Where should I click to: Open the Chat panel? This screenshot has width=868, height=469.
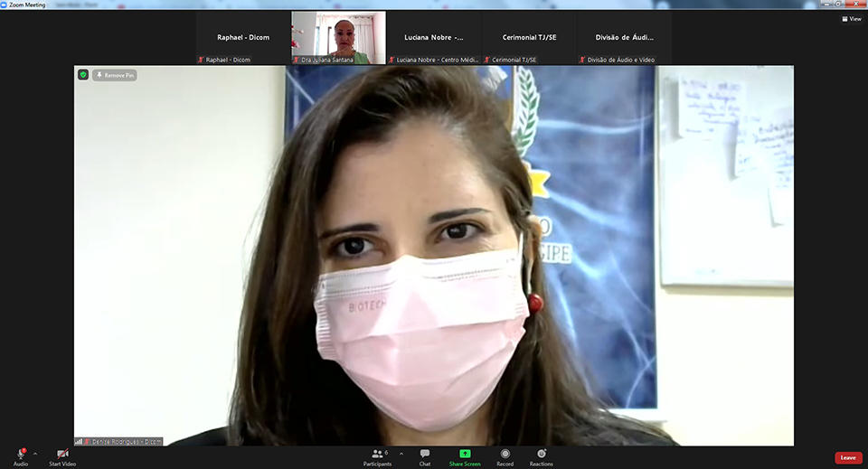click(x=424, y=453)
